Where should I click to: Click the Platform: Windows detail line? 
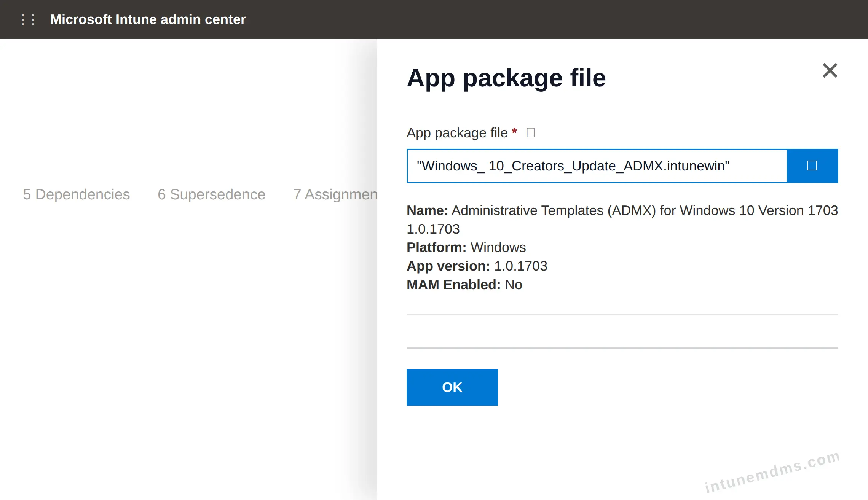click(x=466, y=247)
